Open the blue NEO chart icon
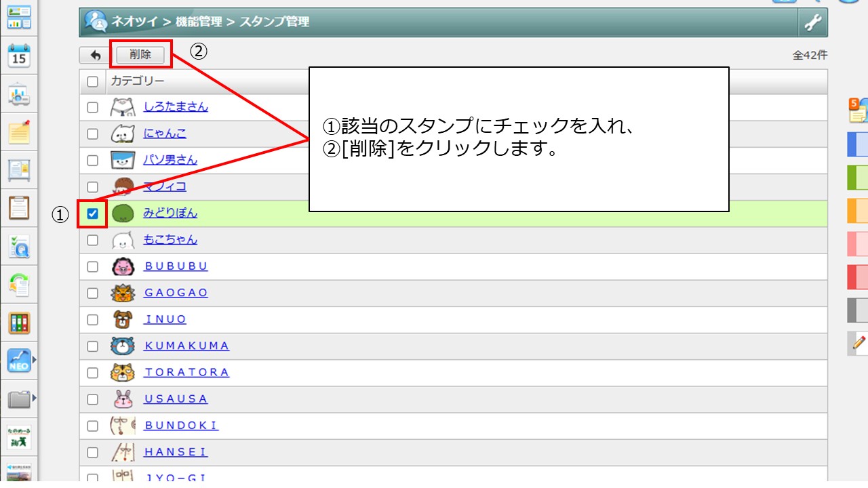Screen dimensions: 868x488 (x=19, y=361)
